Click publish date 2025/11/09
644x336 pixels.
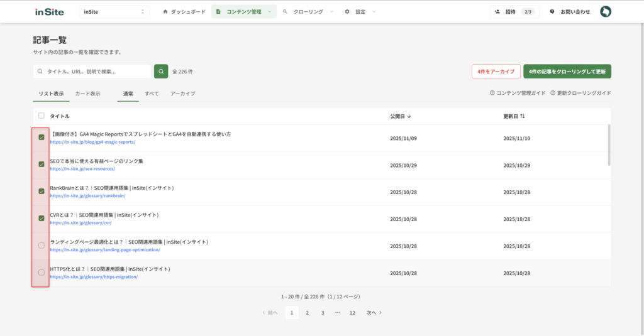point(403,139)
